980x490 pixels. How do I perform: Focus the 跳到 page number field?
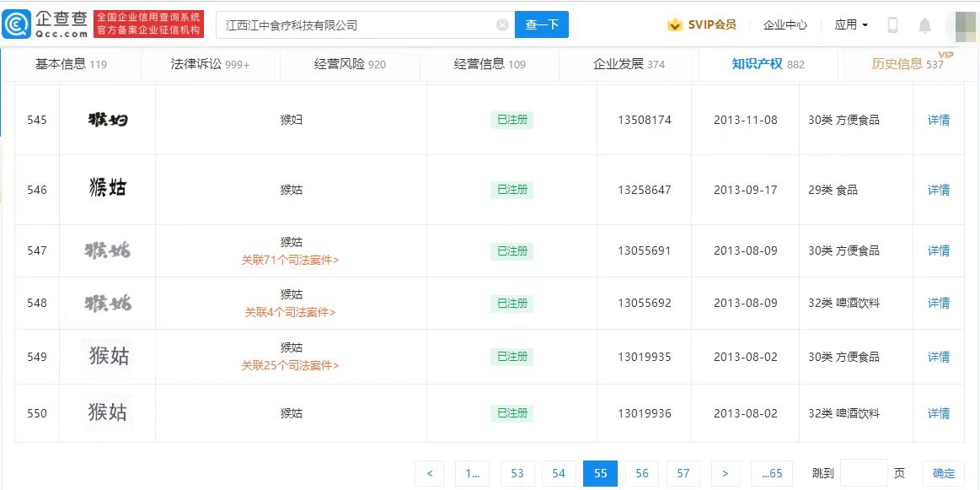click(864, 473)
